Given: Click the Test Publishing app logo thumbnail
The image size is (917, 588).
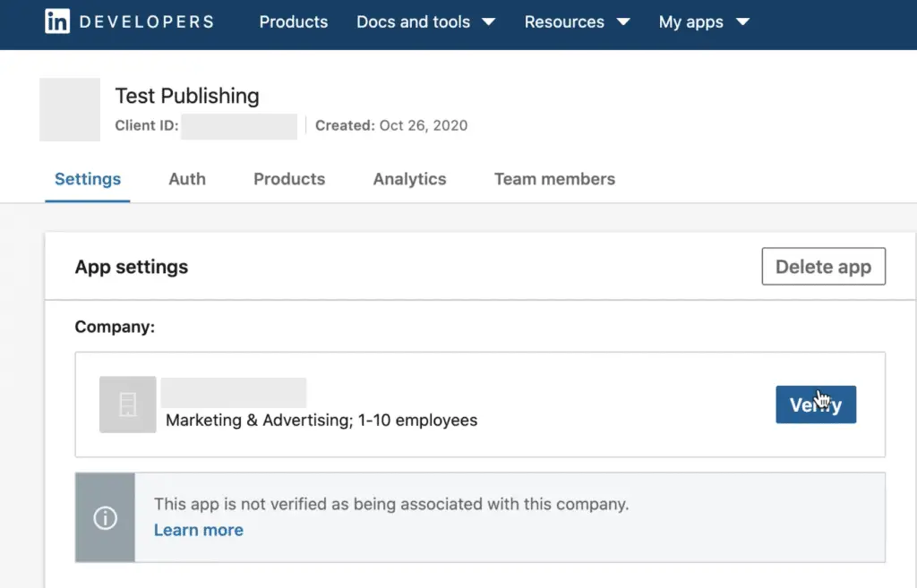Looking at the screenshot, I should coord(70,109).
